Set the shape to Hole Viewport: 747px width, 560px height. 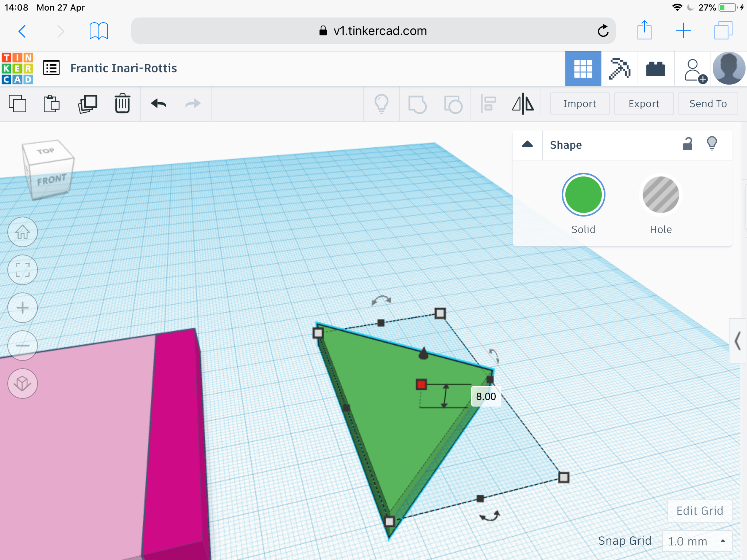[661, 195]
